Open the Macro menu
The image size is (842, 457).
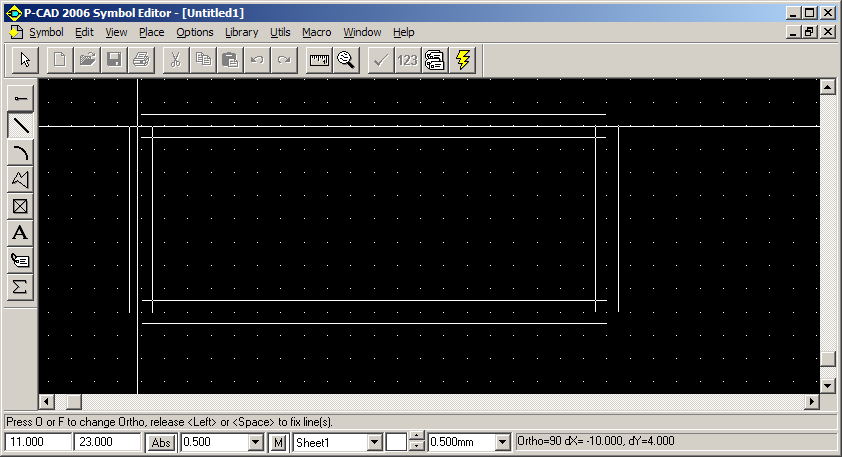pyautogui.click(x=317, y=32)
